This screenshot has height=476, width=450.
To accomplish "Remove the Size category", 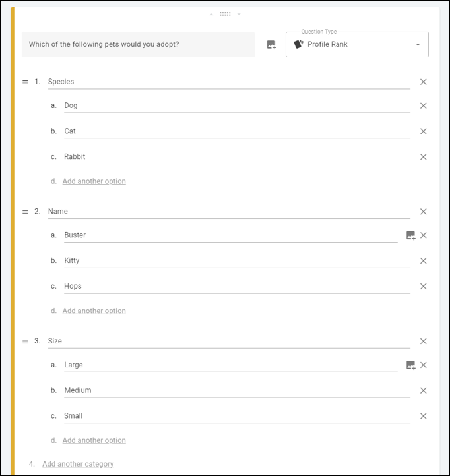I will 423,342.
